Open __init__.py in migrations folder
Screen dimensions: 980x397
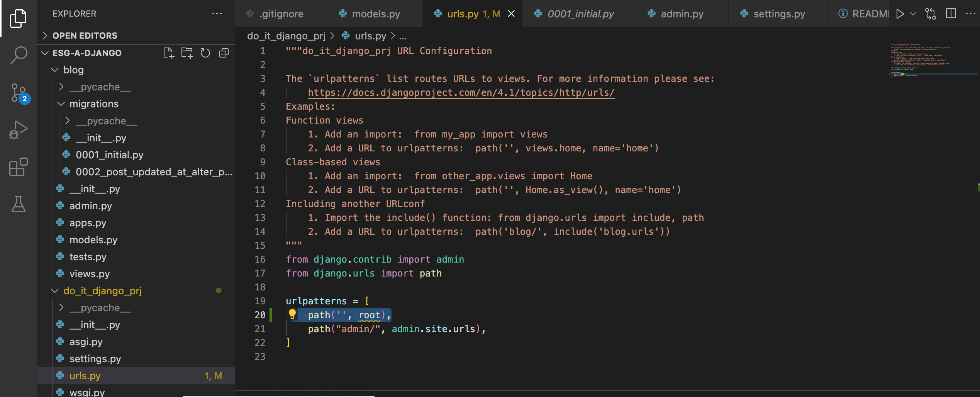pos(136,138)
